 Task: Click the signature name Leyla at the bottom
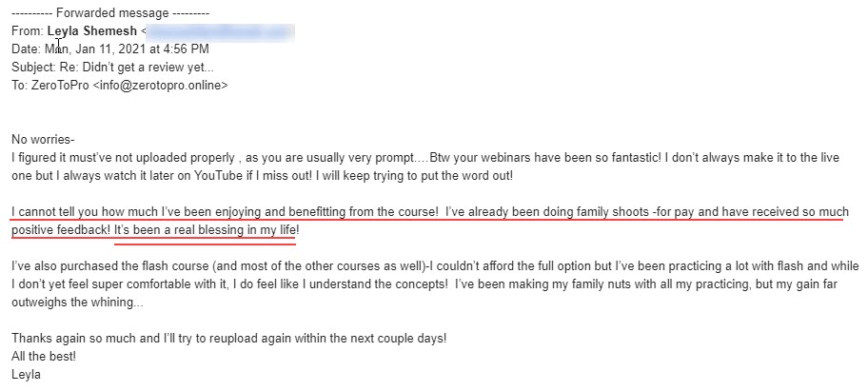pyautogui.click(x=26, y=375)
